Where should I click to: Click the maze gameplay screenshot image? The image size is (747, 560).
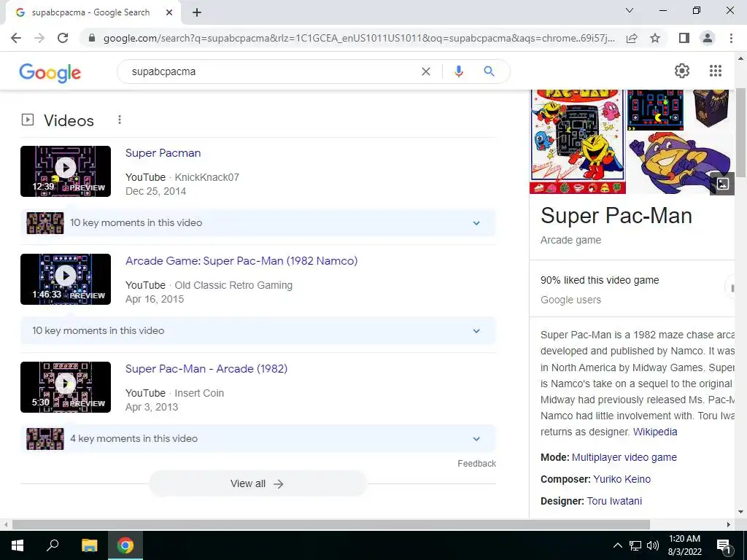tap(656, 109)
